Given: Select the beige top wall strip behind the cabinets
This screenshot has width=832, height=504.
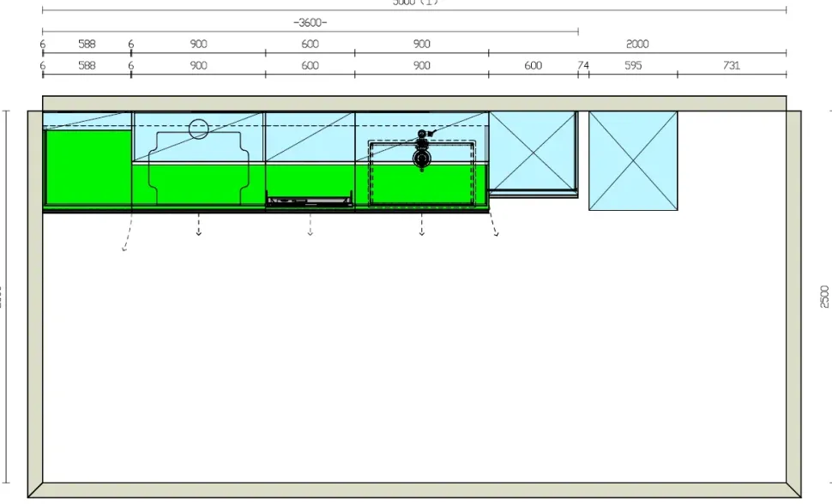Looking at the screenshot, I should (x=414, y=103).
